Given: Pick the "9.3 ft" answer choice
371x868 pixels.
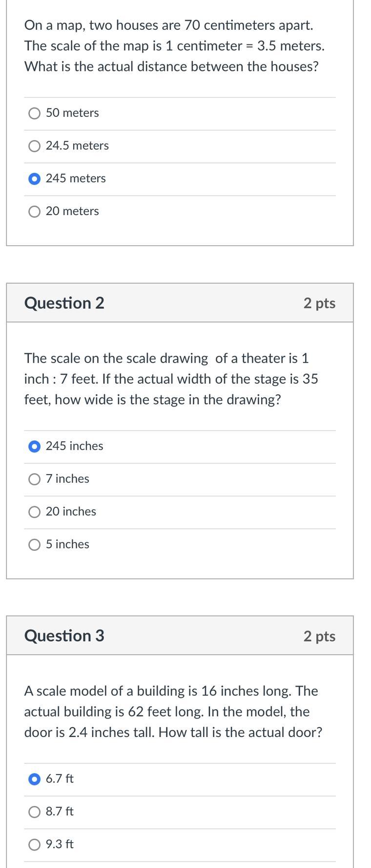Looking at the screenshot, I should coord(34,845).
